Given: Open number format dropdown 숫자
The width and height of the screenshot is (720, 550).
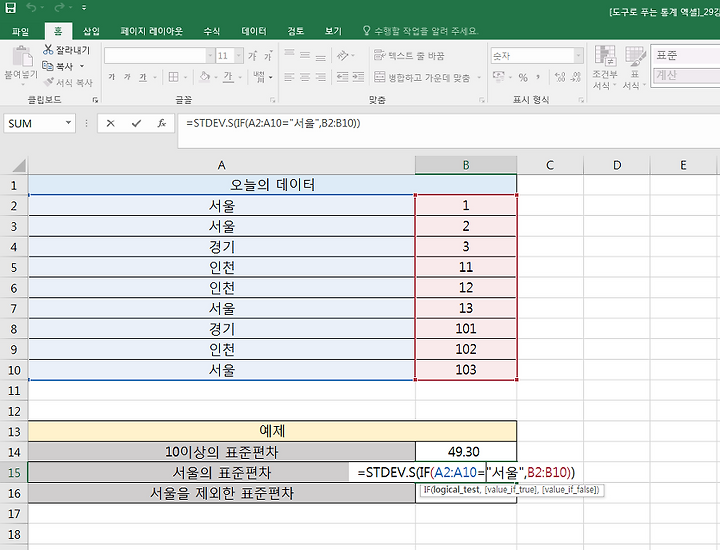Looking at the screenshot, I should pyautogui.click(x=579, y=56).
